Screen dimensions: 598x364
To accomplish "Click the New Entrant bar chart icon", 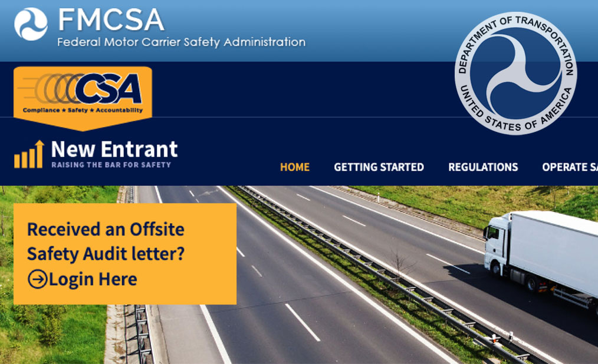I will point(29,154).
